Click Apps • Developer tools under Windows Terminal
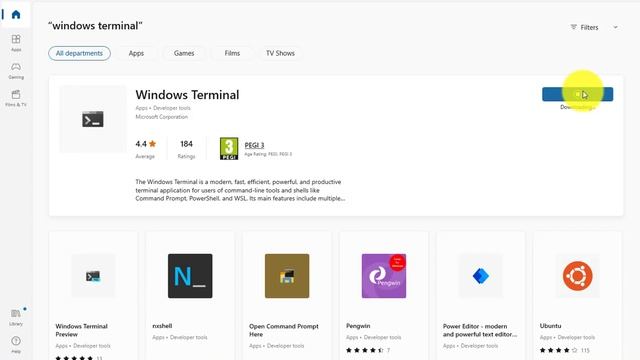 click(x=163, y=108)
